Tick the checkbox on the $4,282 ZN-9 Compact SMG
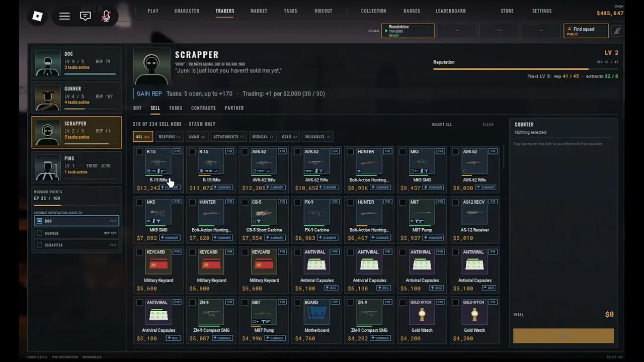The height and width of the screenshot is (362, 644). pyautogui.click(x=350, y=303)
